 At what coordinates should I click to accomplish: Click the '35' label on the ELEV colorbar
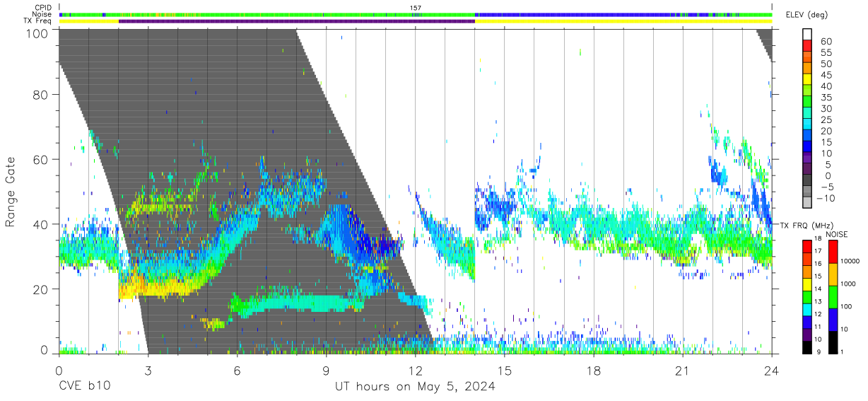(826, 98)
